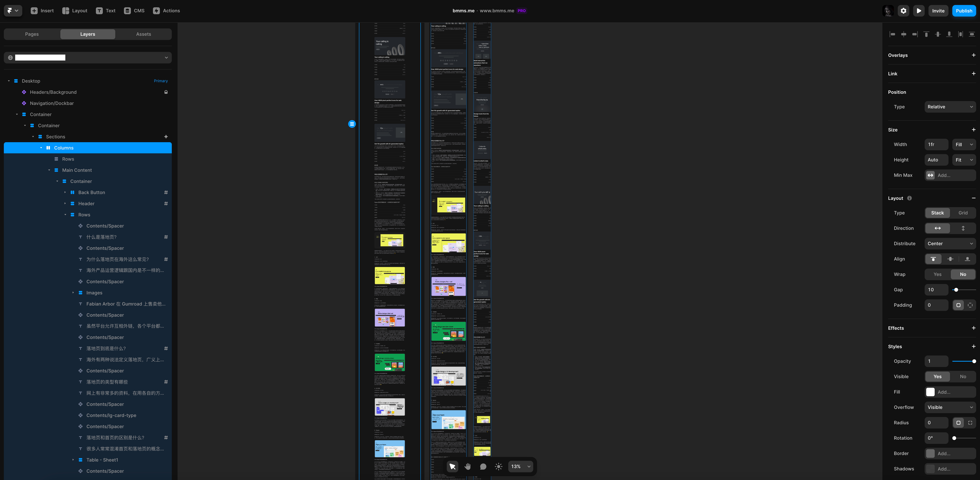Image resolution: width=980 pixels, height=480 pixels.
Task: Click distribute vertically icon
Action: (972, 34)
